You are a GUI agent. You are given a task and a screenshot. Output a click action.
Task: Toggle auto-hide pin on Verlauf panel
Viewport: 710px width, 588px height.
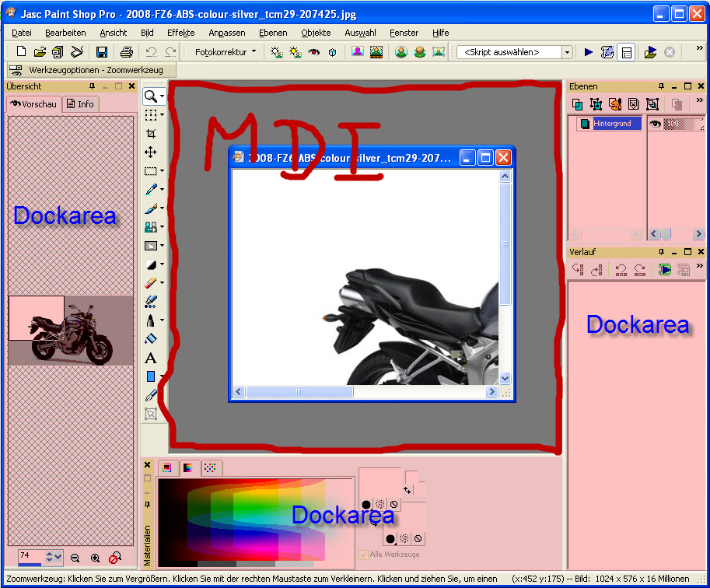(662, 252)
